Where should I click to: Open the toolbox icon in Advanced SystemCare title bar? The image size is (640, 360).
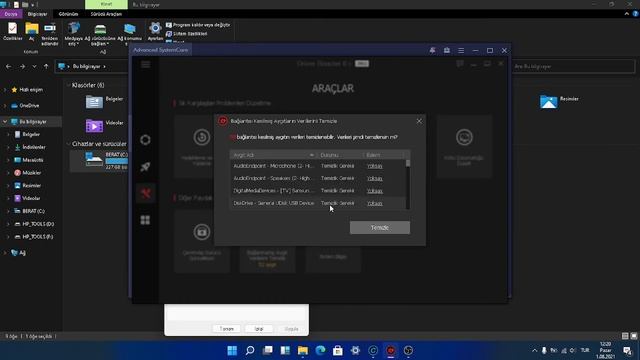(x=447, y=50)
